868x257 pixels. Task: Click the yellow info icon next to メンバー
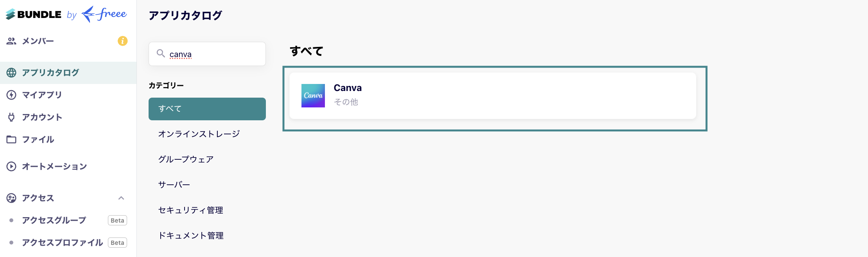122,41
